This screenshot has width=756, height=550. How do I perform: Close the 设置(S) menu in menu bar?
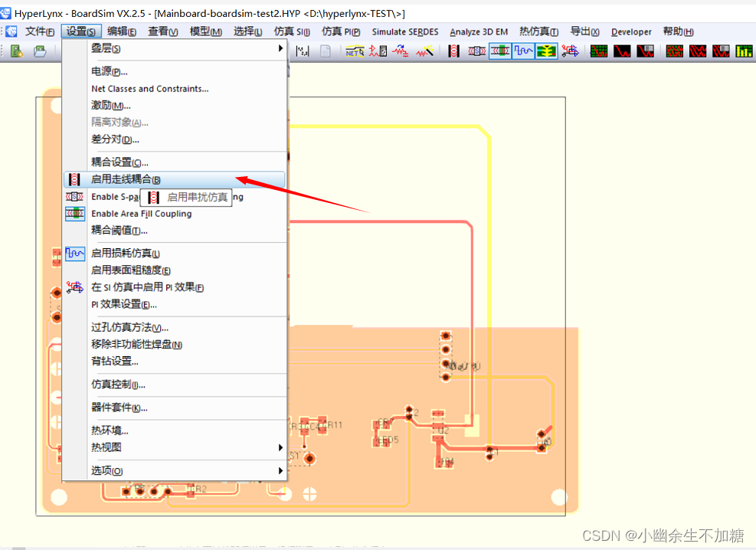[x=81, y=32]
